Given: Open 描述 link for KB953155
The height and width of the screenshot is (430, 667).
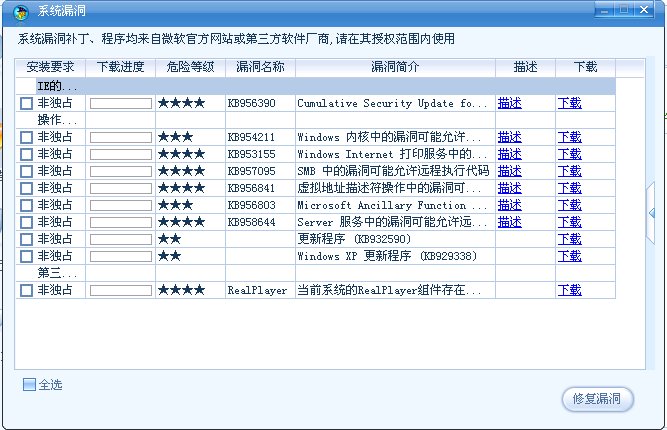Looking at the screenshot, I should pyautogui.click(x=510, y=154).
